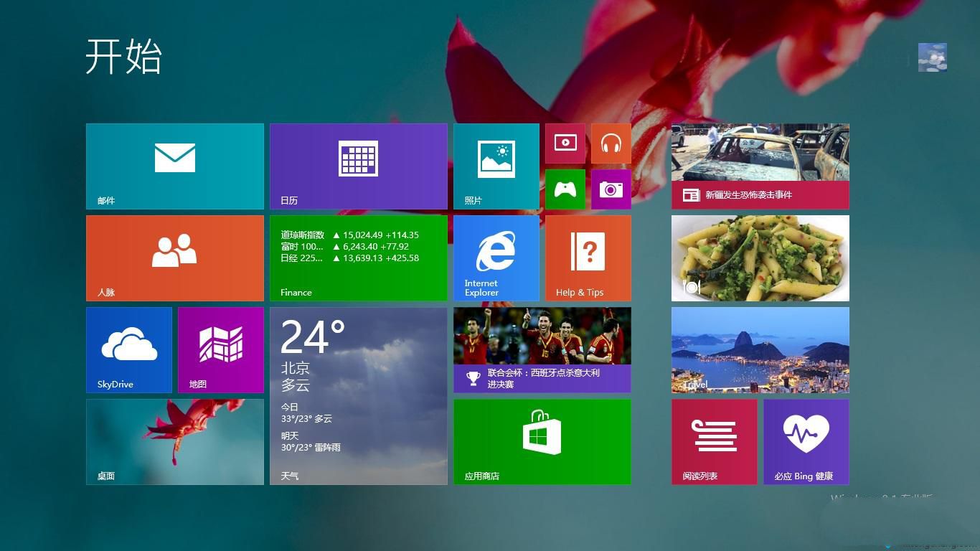This screenshot has width=980, height=551.
Task: Launch the Games tile
Action: pos(565,189)
